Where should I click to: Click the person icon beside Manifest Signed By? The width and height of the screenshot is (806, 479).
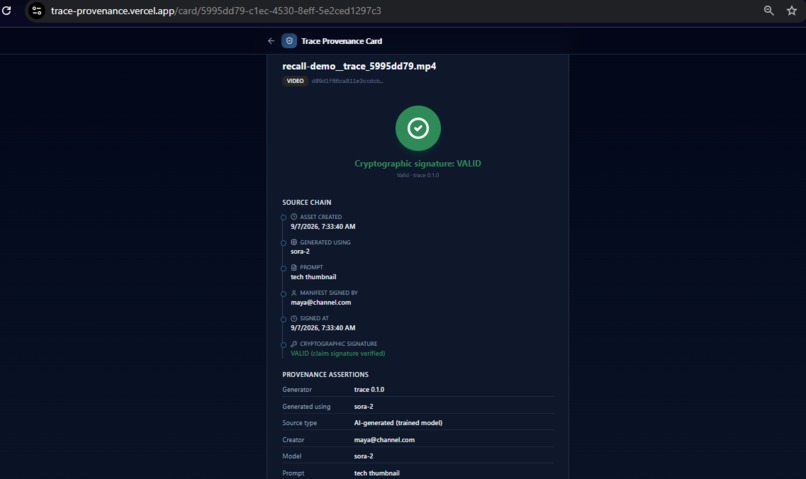pyautogui.click(x=294, y=293)
